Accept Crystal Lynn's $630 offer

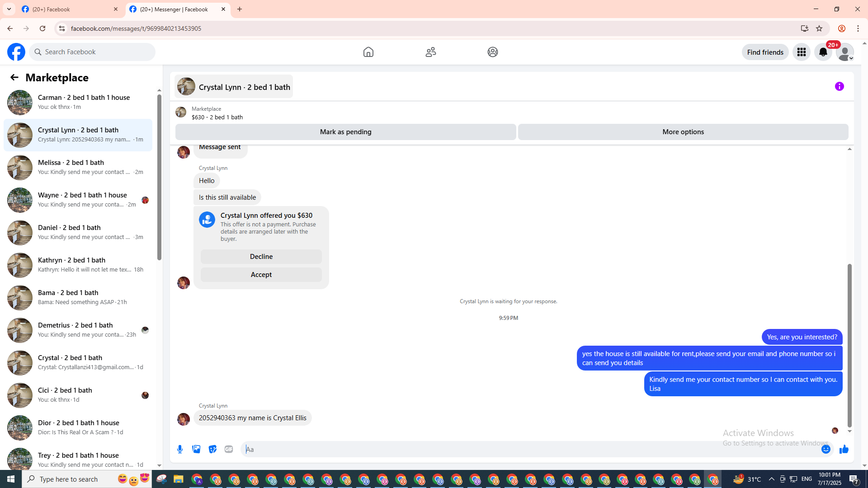(261, 275)
